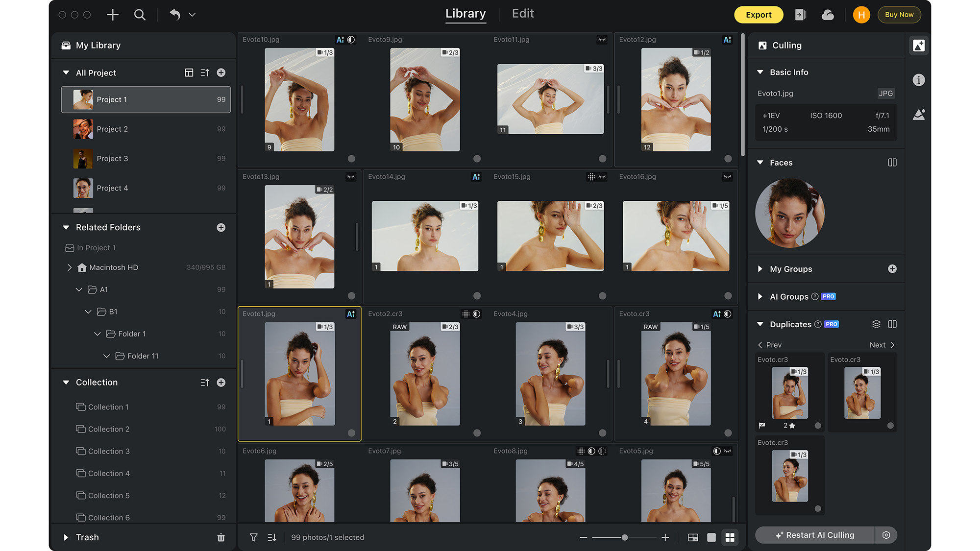Open the people icon in right sidebar
This screenshot has width=980, height=551.
click(919, 115)
